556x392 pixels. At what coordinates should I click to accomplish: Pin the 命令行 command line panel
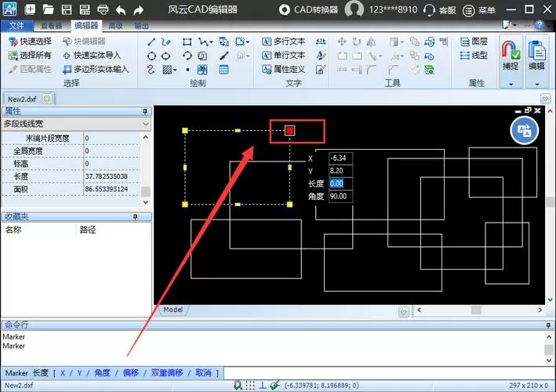(548, 325)
